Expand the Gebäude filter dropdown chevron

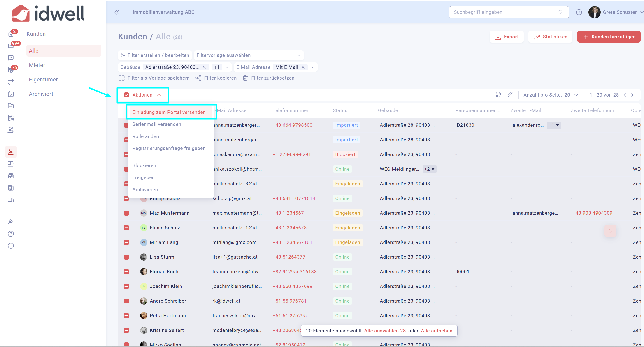[x=227, y=67]
